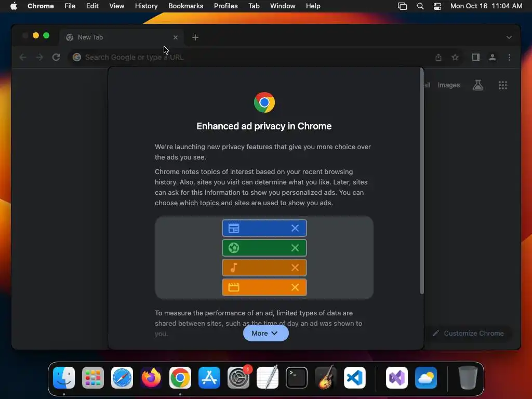Click the More button in dialog
This screenshot has width=532, height=399.
tap(265, 333)
